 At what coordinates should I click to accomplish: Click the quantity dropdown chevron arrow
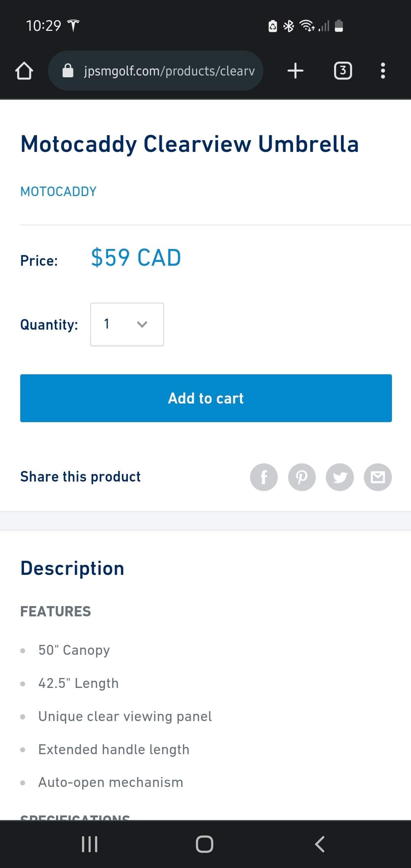(x=142, y=324)
